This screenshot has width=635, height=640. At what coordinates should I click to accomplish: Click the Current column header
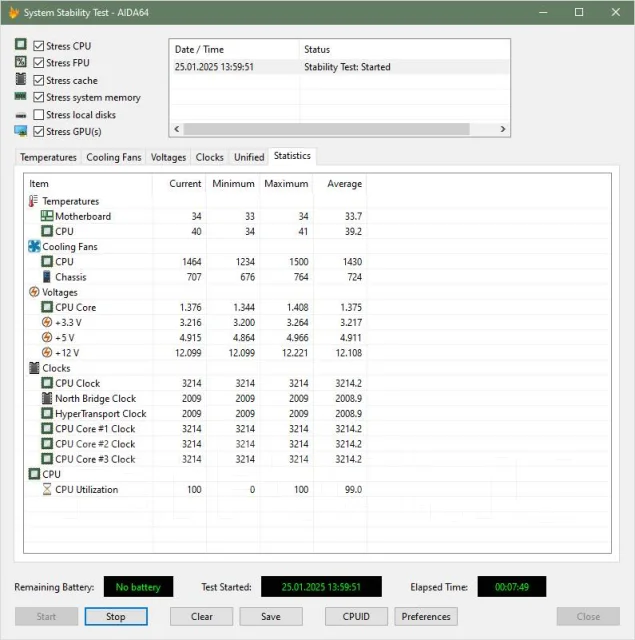tap(180, 184)
